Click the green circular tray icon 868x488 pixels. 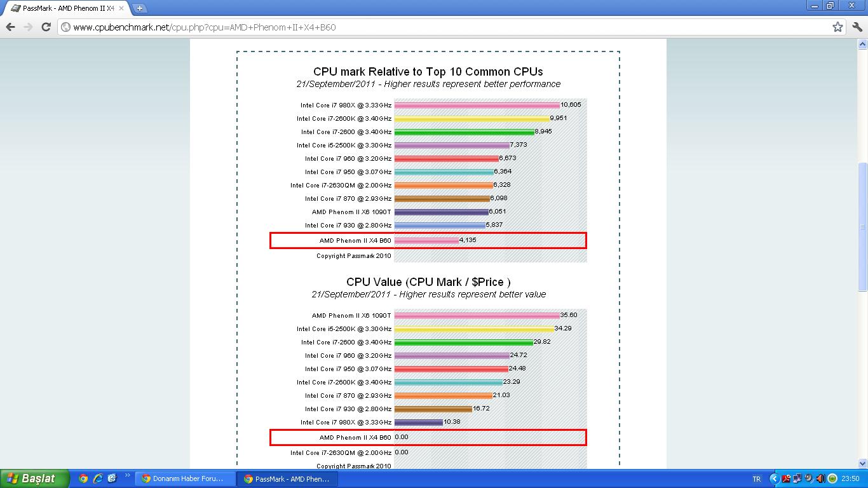832,478
